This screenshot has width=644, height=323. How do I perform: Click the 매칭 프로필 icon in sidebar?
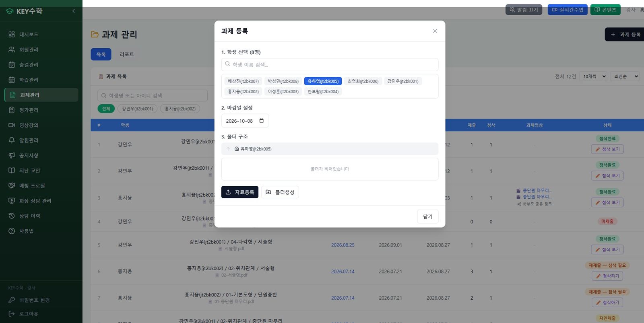click(x=12, y=185)
